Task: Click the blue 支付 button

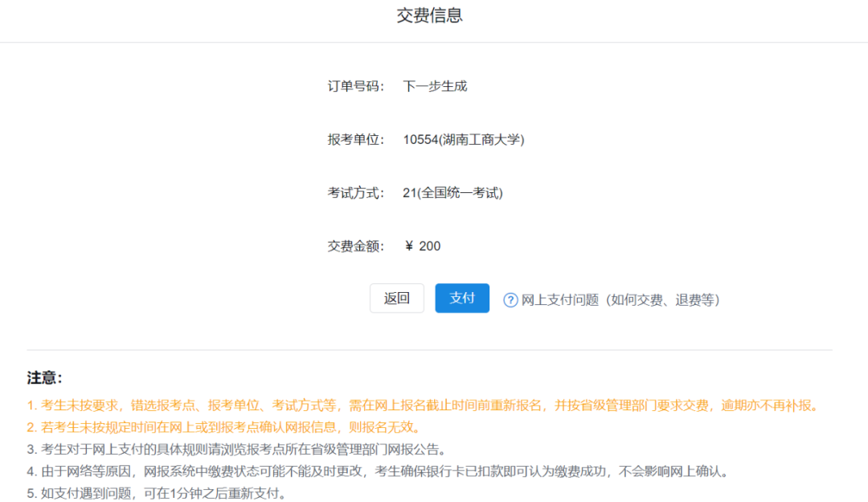Action: click(462, 298)
